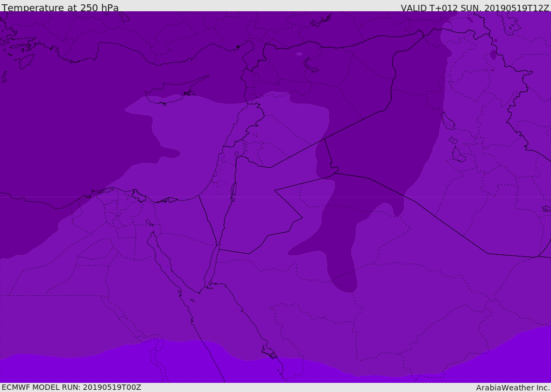The height and width of the screenshot is (392, 551).
Task: Click the island of Rhodes
Action: coord(26,61)
